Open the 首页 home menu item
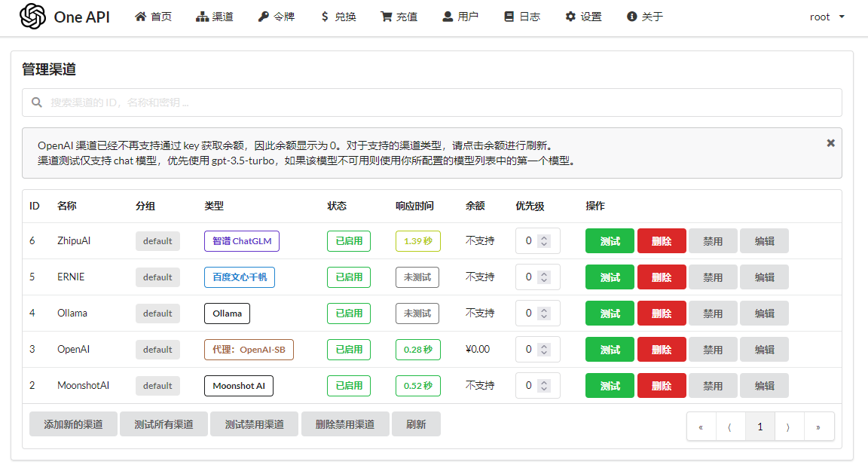Screen dimensions: 868x468 pos(154,17)
